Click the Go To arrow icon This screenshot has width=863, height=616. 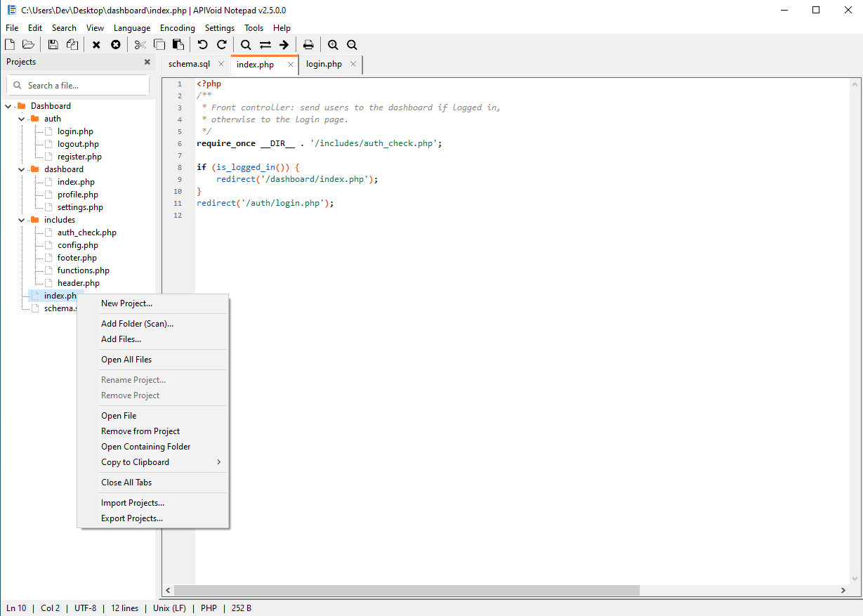point(284,45)
